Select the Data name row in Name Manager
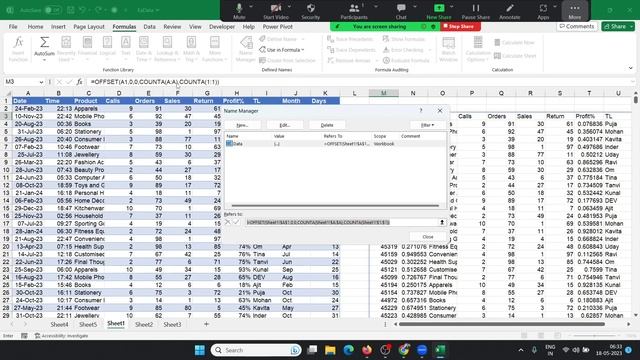 point(335,144)
